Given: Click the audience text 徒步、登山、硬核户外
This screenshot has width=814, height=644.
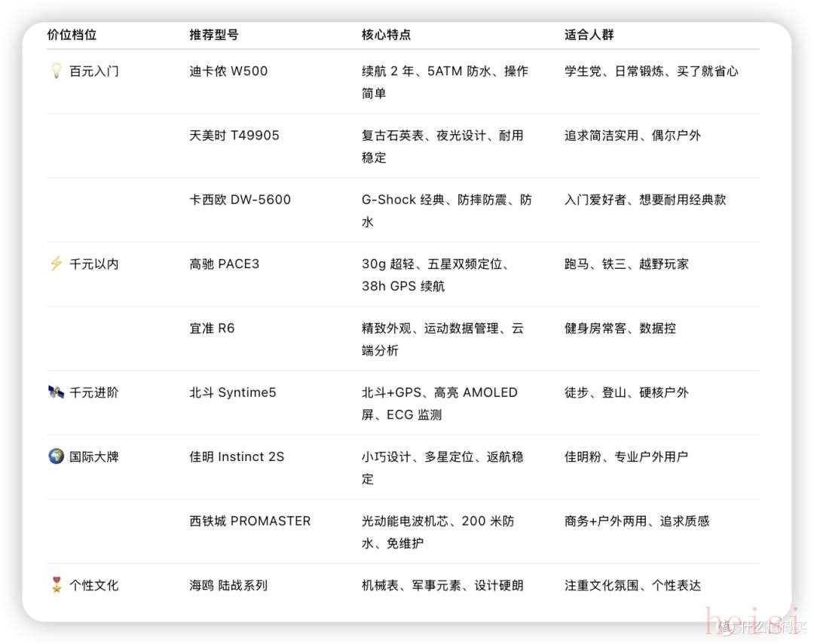Looking at the screenshot, I should tap(626, 392).
